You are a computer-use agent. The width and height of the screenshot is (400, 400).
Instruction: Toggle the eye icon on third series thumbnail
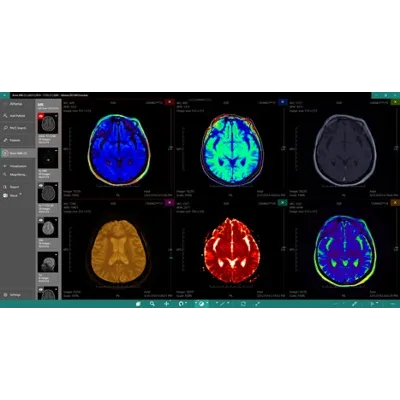41,186
